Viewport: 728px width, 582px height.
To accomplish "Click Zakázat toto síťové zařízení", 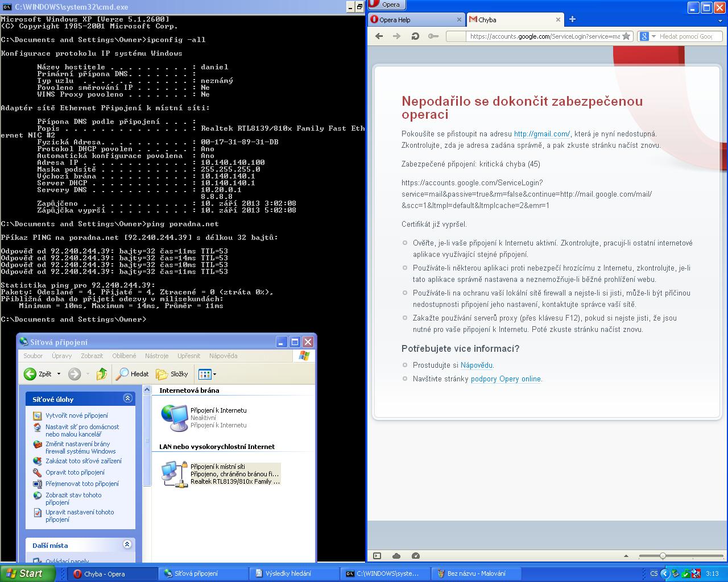I will [84, 461].
